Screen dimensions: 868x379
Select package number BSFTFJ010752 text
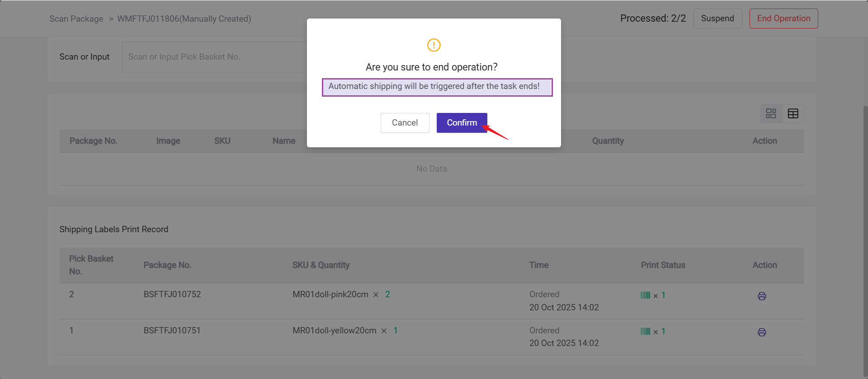click(x=172, y=295)
